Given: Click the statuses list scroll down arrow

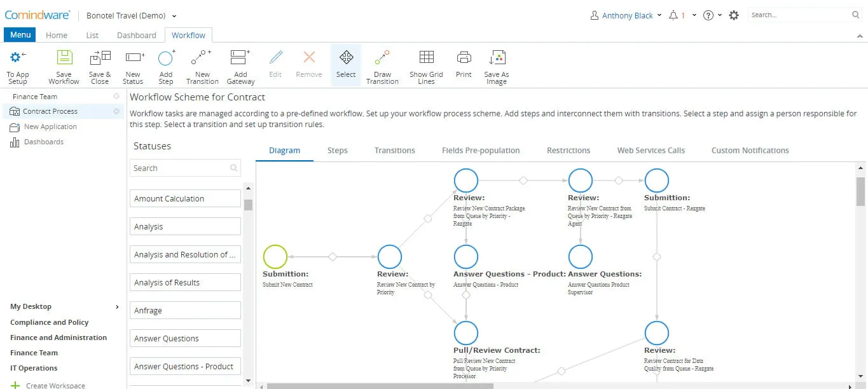Looking at the screenshot, I should 248,379.
